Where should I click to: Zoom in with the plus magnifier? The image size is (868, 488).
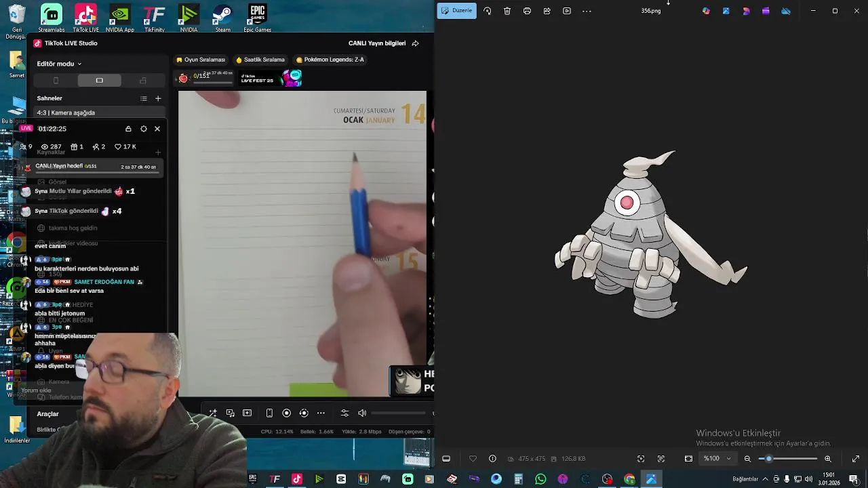click(x=828, y=459)
